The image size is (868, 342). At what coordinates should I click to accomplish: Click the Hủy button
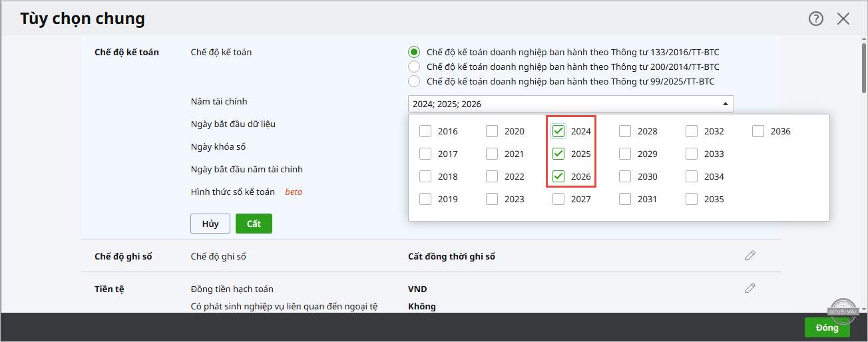click(x=210, y=224)
